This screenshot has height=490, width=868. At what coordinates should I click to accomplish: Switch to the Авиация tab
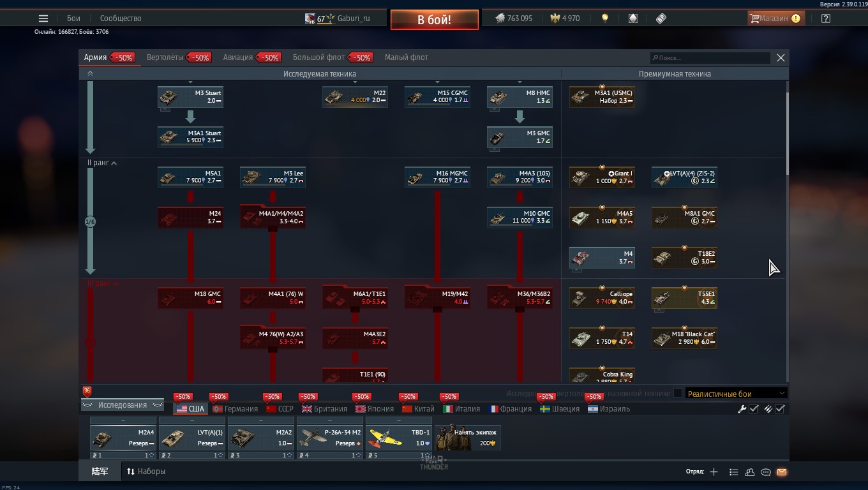click(x=238, y=57)
